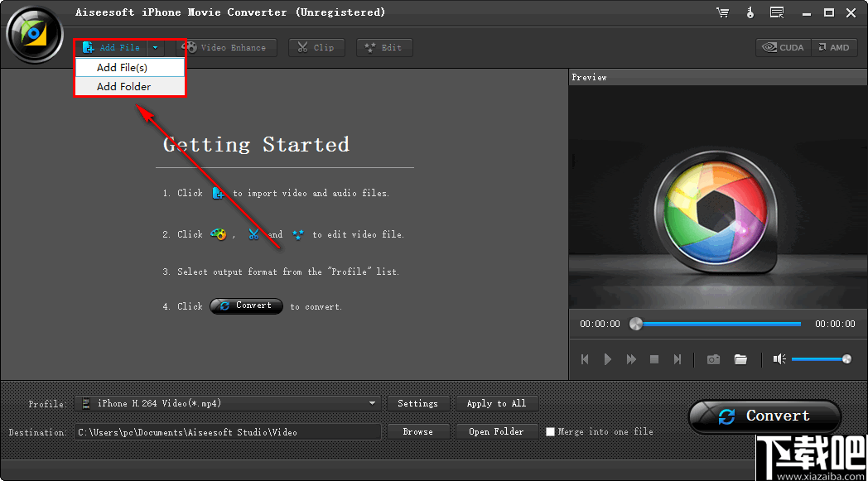Open the Profile format dropdown
This screenshot has width=868, height=481.
tap(228, 403)
